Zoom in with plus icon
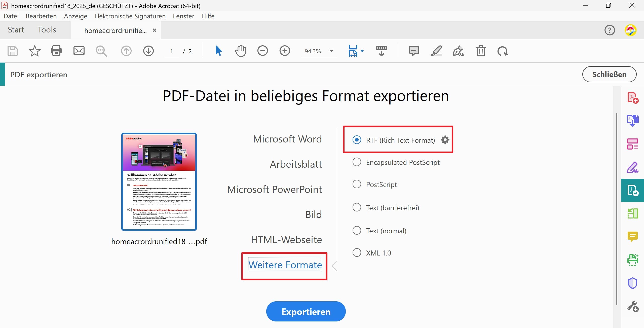Screen dimensions: 644x328 click(x=285, y=51)
